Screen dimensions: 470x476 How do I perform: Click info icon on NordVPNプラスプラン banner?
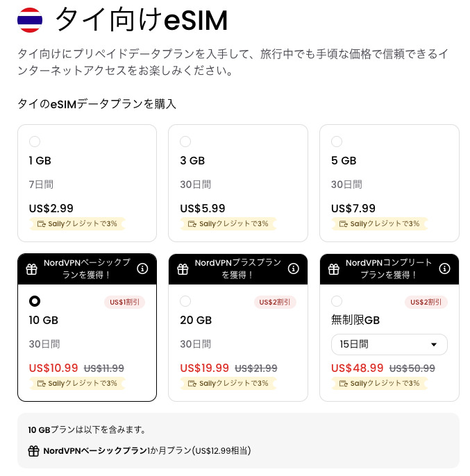pos(294,269)
